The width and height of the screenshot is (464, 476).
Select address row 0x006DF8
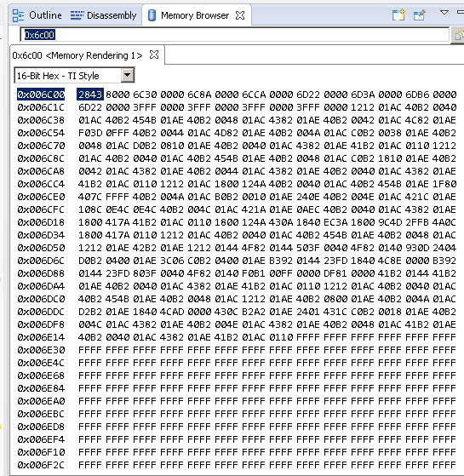pos(41,324)
